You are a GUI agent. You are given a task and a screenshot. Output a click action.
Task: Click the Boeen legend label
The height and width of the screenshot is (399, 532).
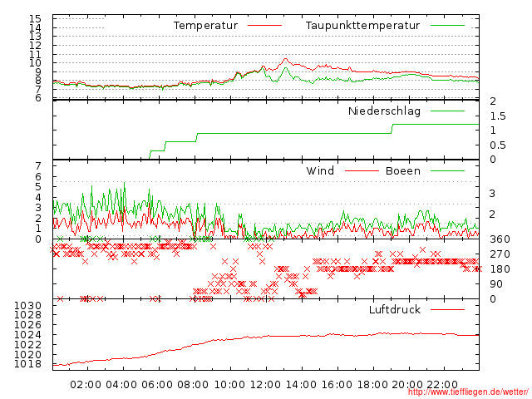403,171
